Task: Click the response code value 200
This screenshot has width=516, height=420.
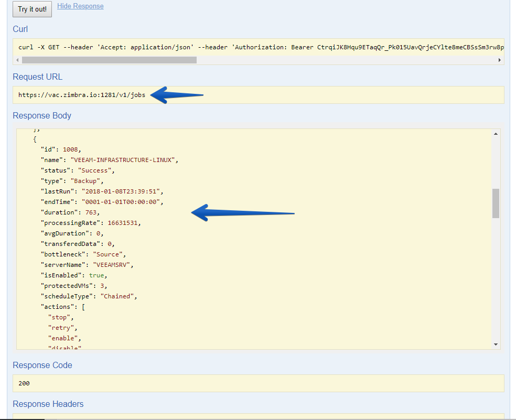Action: (x=24, y=383)
